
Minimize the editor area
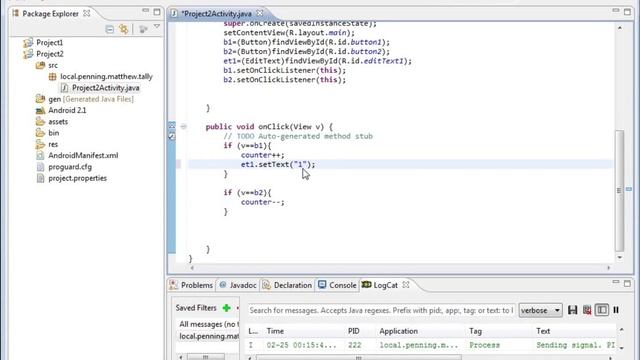click(616, 11)
